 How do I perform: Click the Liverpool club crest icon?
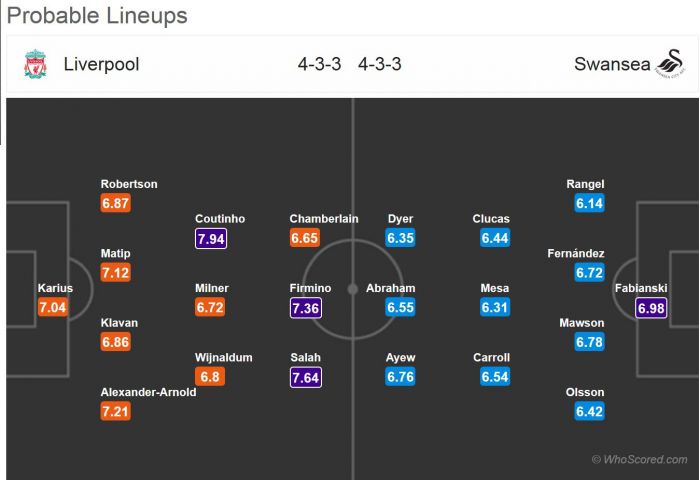coord(35,65)
